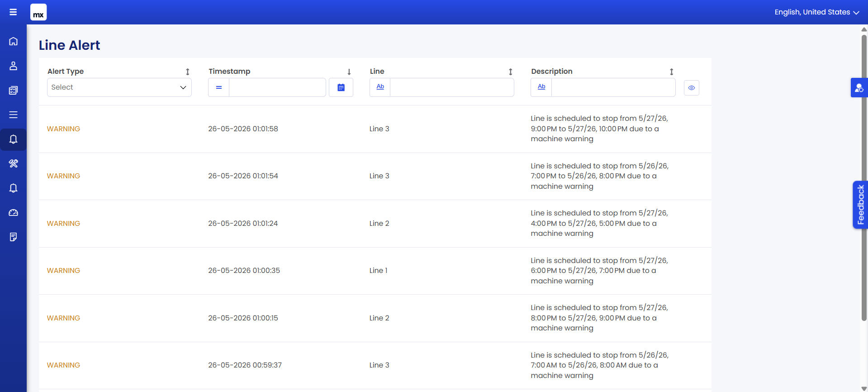
Task: Change the Line column text filter operator
Action: point(380,87)
